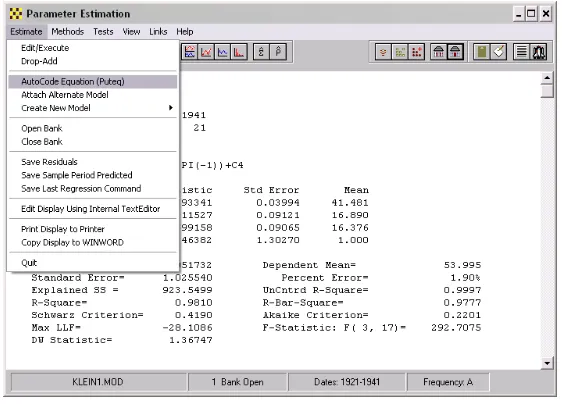Click the Akaike Criterion value 0.2201

click(x=462, y=315)
